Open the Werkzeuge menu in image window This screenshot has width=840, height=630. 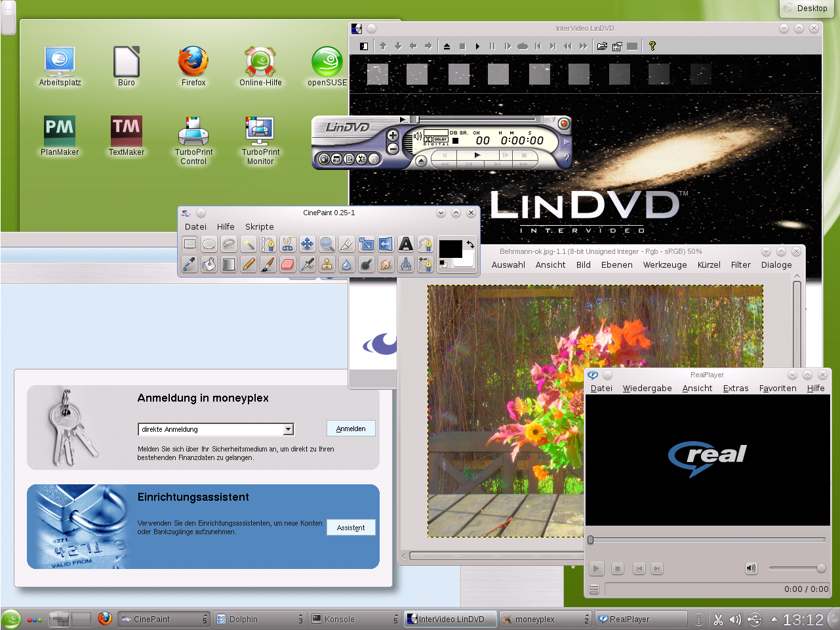tap(665, 264)
